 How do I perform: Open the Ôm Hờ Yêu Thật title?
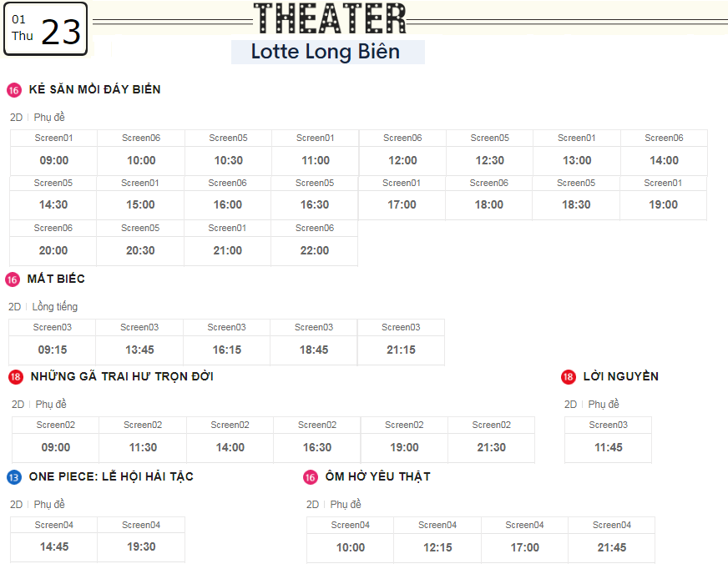pos(378,476)
